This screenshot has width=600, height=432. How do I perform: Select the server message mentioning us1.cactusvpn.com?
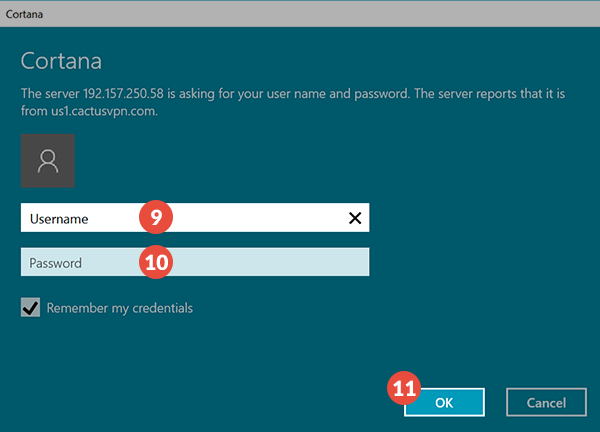(293, 102)
